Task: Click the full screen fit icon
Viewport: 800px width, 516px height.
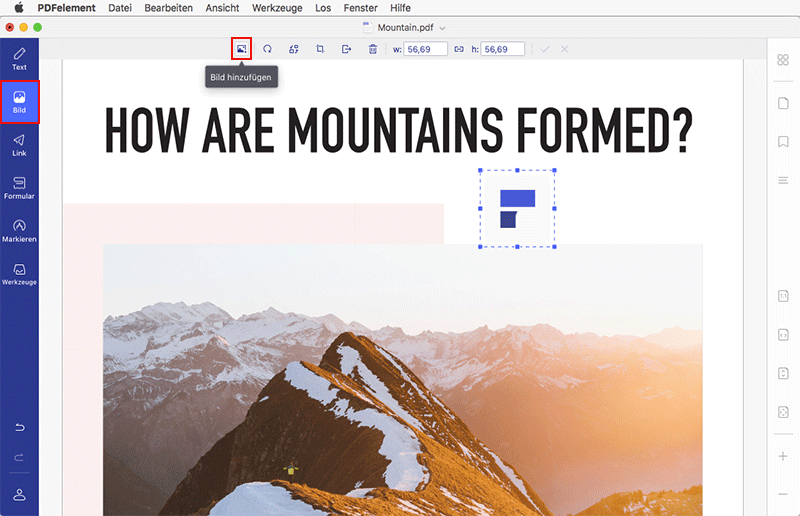Action: click(x=783, y=412)
